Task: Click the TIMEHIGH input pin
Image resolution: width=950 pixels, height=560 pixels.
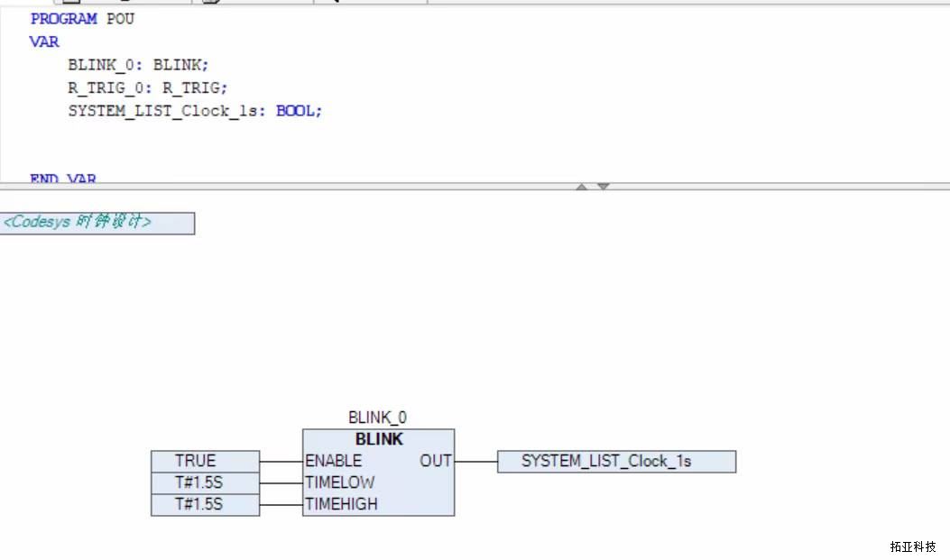Action: click(341, 504)
